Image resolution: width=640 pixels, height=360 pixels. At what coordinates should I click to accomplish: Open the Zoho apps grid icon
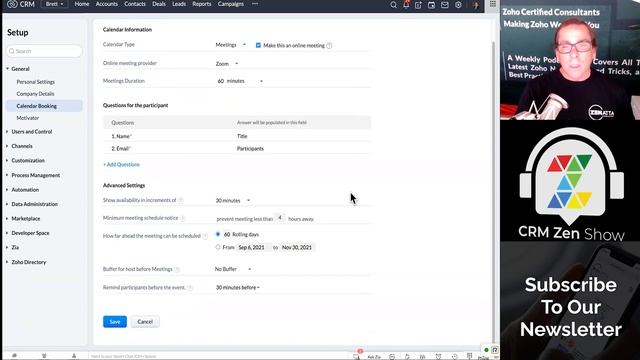(x=493, y=4)
